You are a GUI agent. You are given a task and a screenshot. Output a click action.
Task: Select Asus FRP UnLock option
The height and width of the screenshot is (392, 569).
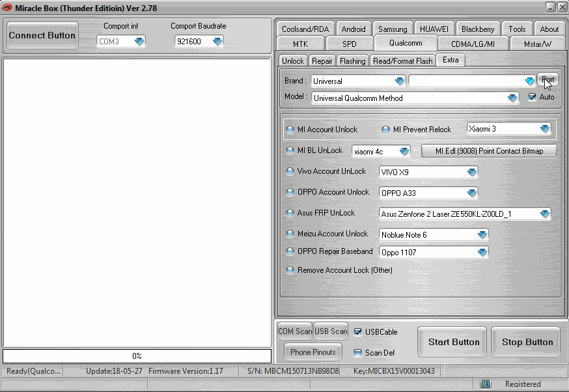[x=290, y=213]
